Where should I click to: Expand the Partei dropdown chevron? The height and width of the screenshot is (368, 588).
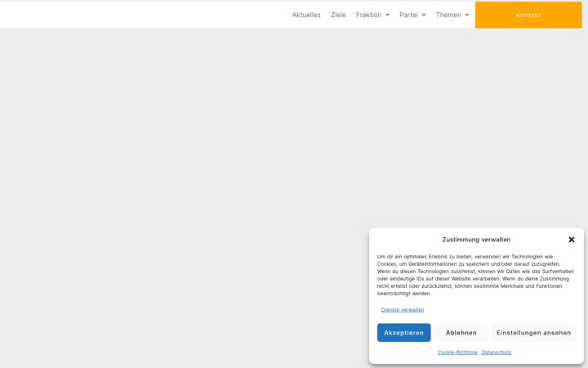tap(424, 15)
